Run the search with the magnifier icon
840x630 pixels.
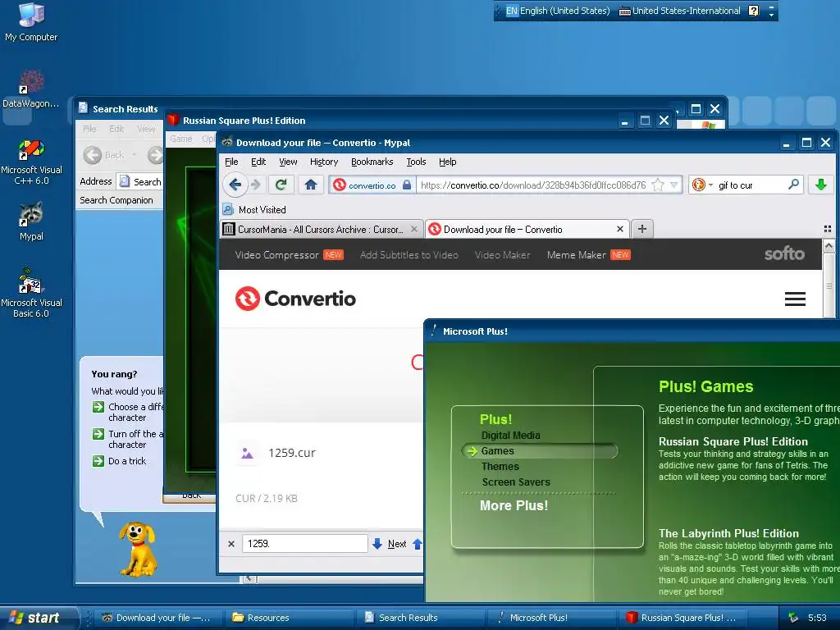pos(793,185)
